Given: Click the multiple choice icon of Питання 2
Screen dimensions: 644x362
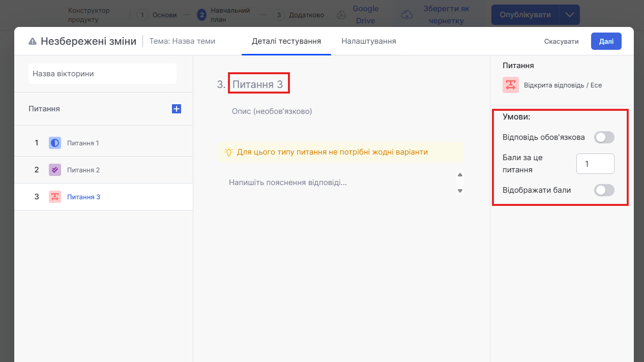Looking at the screenshot, I should click(55, 170).
